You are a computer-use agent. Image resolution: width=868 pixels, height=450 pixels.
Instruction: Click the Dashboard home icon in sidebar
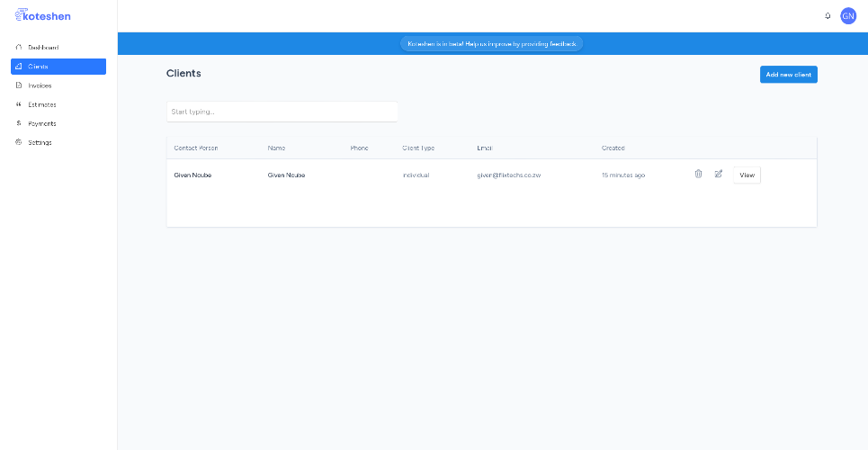[x=19, y=47]
